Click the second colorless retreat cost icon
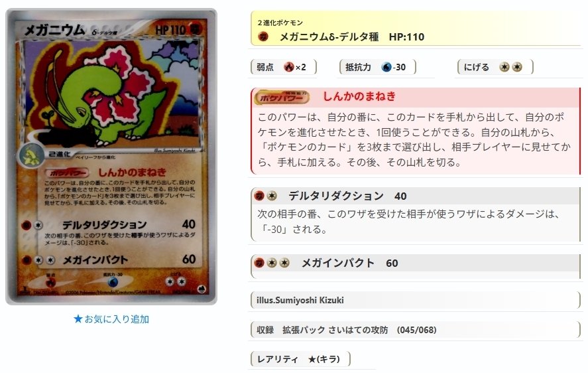The image size is (588, 373). (517, 67)
